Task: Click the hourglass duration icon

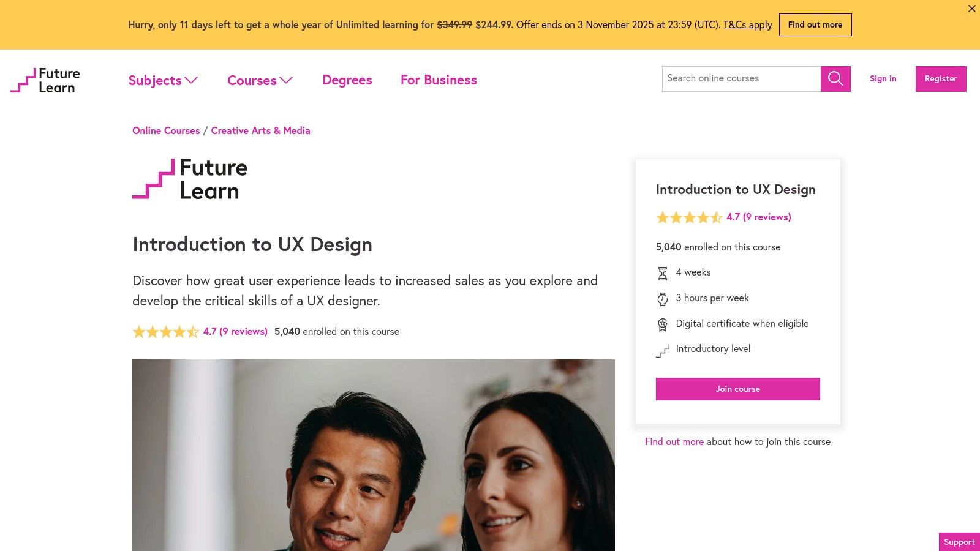Action: pyautogui.click(x=662, y=273)
